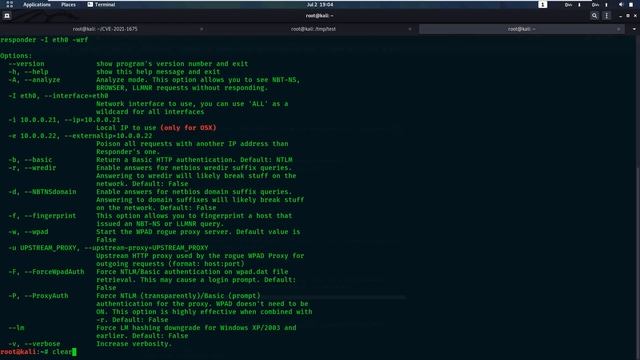
Task: Close the CVE-2021-1675 tab
Action: (x=201, y=29)
